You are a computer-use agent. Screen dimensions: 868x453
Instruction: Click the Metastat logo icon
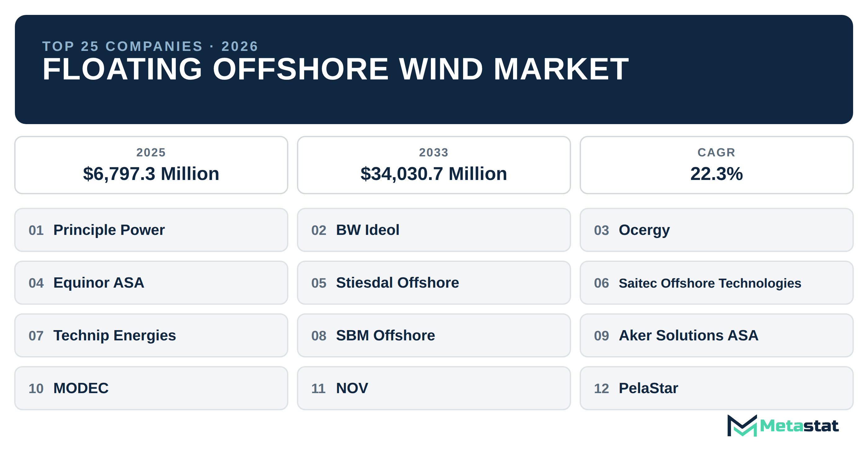(x=742, y=425)
